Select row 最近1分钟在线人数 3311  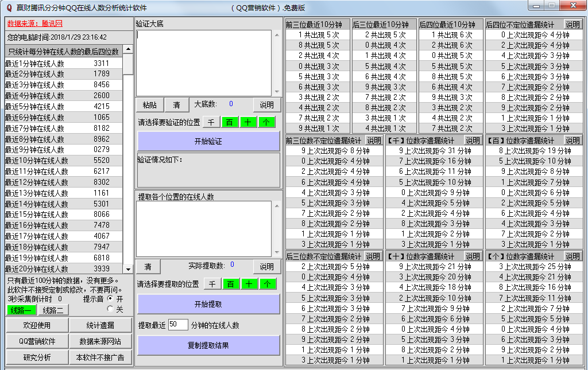pyautogui.click(x=64, y=63)
